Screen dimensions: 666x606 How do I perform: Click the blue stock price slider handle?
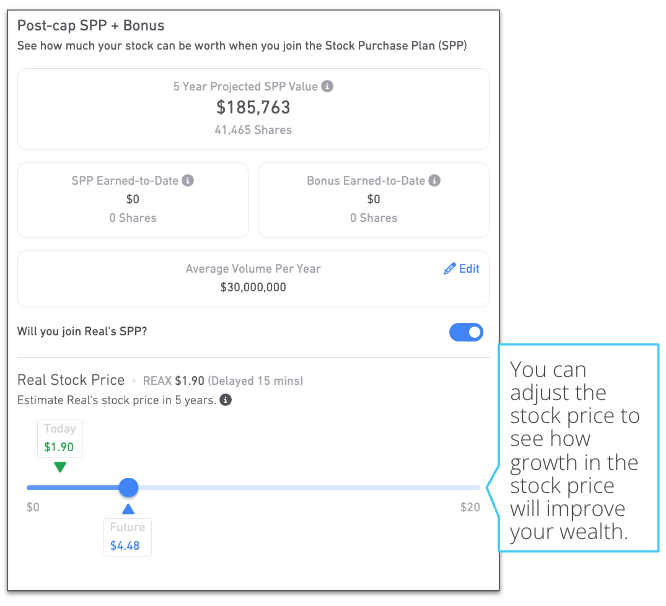[128, 488]
